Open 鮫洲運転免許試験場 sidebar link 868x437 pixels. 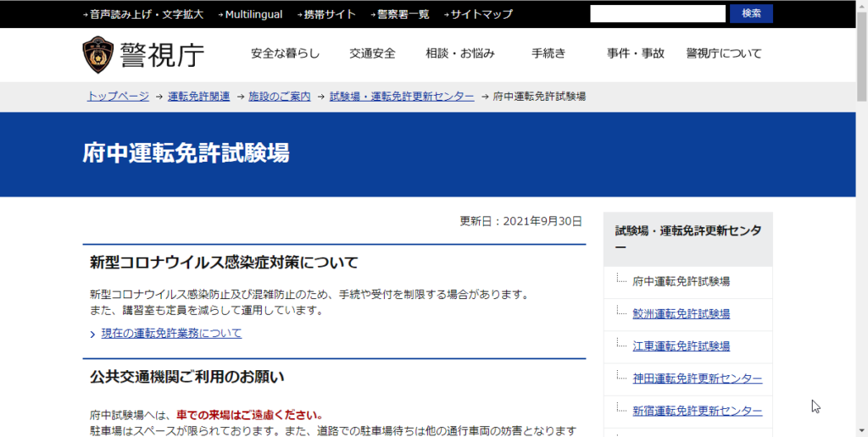click(x=681, y=313)
